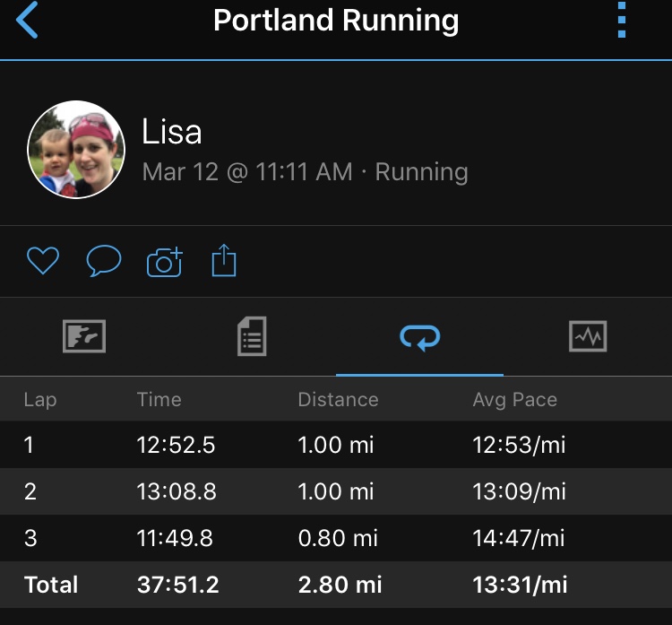Tap the Time column header

(159, 399)
